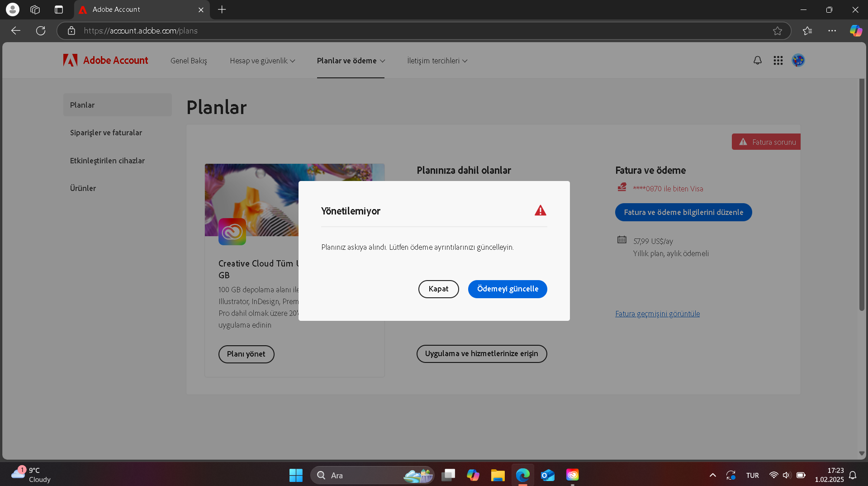
Task: Toggle the vertical tabs icon
Action: tap(59, 10)
